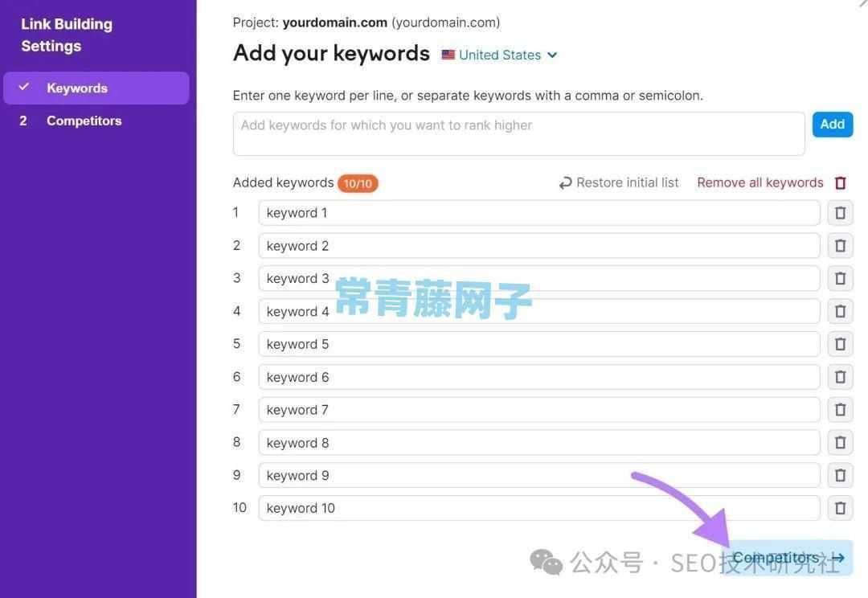This screenshot has height=598, width=868.
Task: Delete keyword 2 with its trash icon
Action: click(x=840, y=245)
